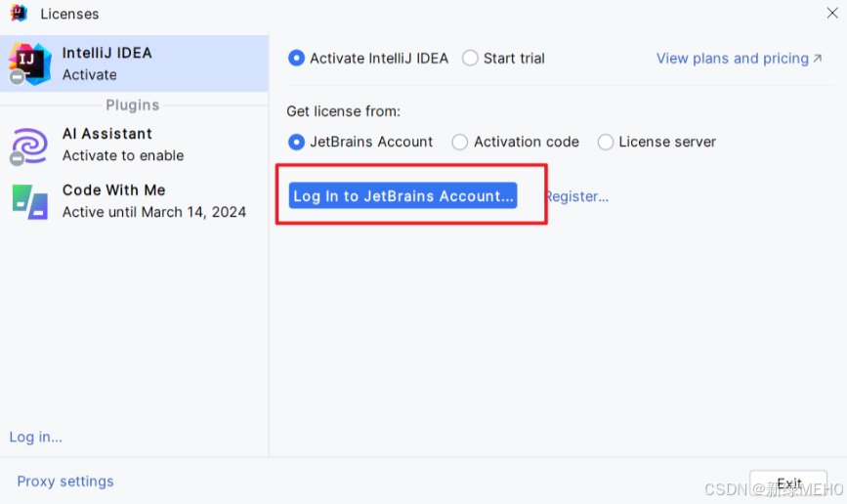This screenshot has width=847, height=504.
Task: Click the Log in link at bottom left
Action: 35,437
